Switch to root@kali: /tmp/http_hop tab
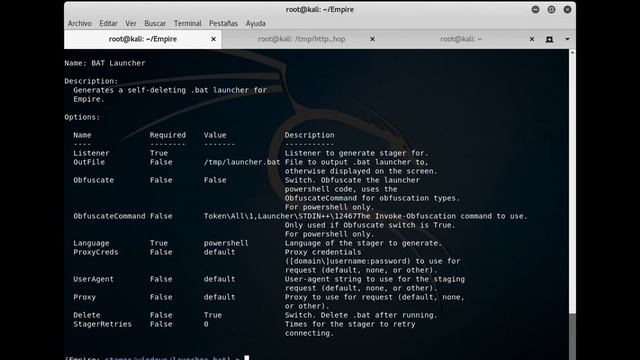The height and width of the screenshot is (360, 640). (x=301, y=39)
